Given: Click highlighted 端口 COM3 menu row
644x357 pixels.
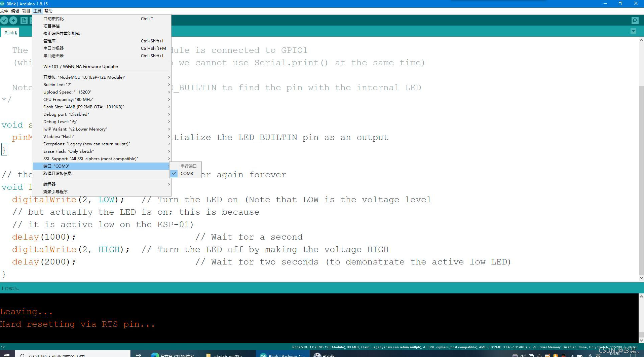Looking at the screenshot, I should [x=102, y=166].
